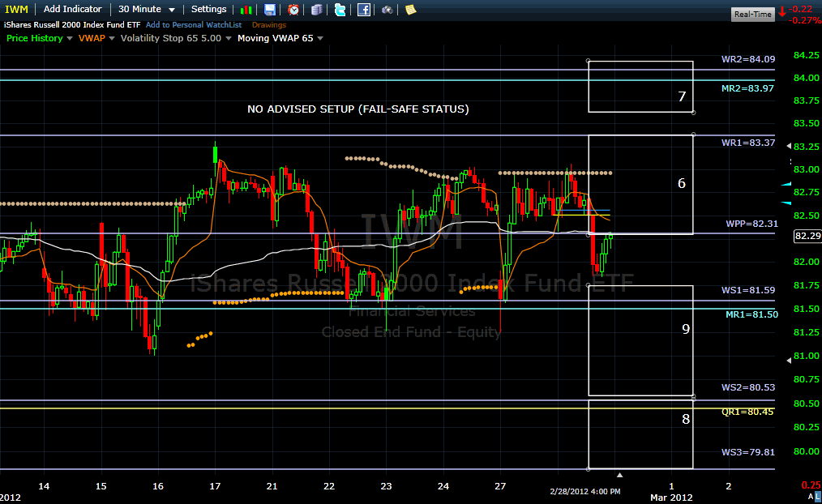The width and height of the screenshot is (822, 504).
Task: Select the NO ADVISED SETUP text annotation
Action: pyautogui.click(x=358, y=109)
